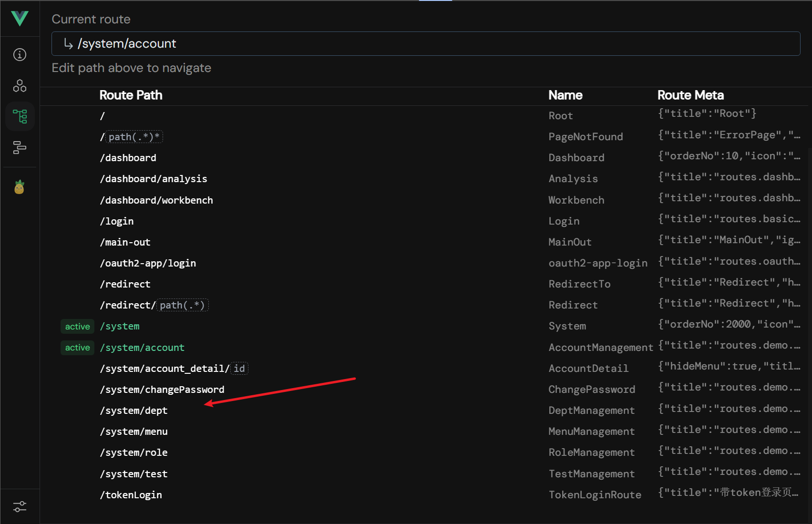
Task: Click the current route path input field
Action: click(425, 44)
